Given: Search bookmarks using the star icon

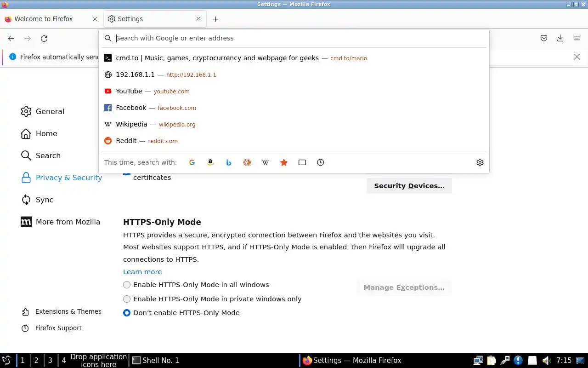Looking at the screenshot, I should point(284,162).
